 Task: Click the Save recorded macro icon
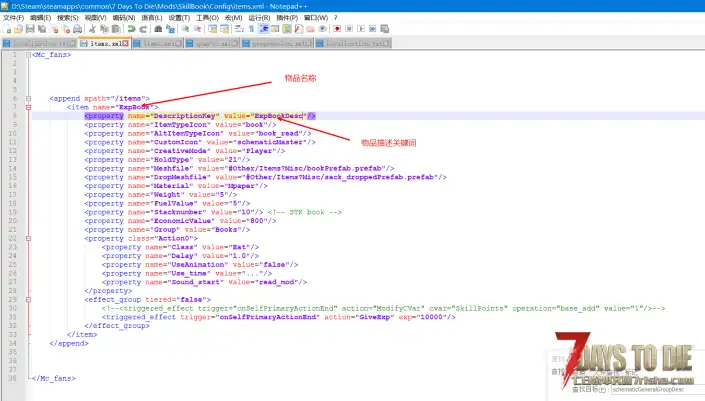(x=384, y=29)
